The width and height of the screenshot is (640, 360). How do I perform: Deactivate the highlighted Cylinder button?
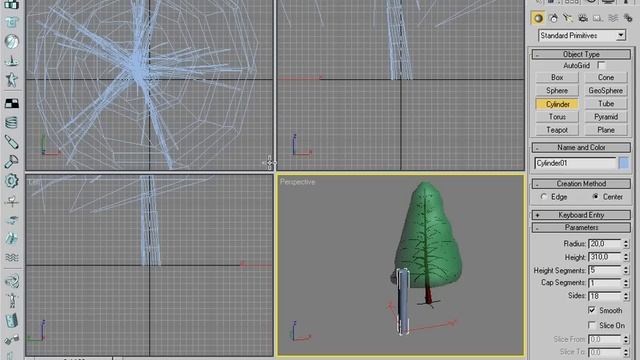tap(557, 104)
